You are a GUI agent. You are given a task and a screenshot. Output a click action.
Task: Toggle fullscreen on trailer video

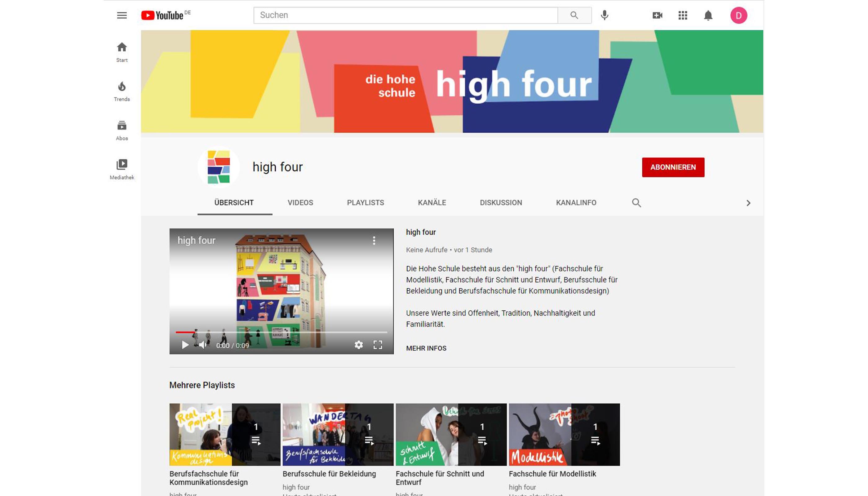coord(378,345)
